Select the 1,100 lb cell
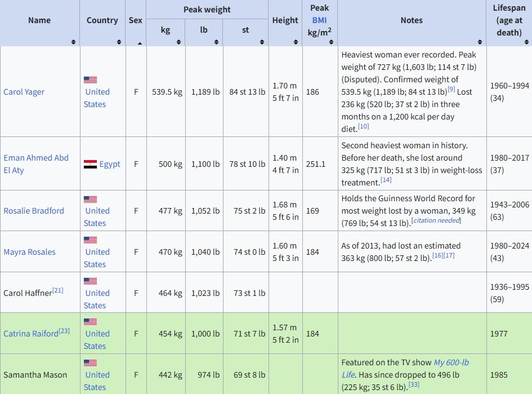 tap(204, 164)
